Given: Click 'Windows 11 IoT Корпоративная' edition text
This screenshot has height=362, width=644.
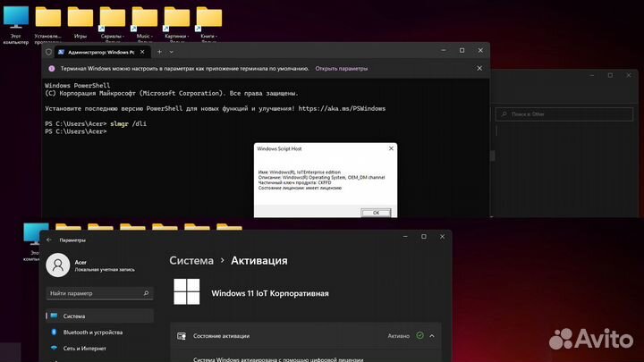Looking at the screenshot, I should 270,293.
